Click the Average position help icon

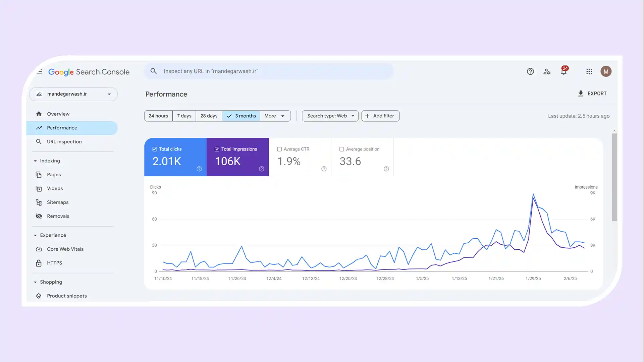pos(386,169)
